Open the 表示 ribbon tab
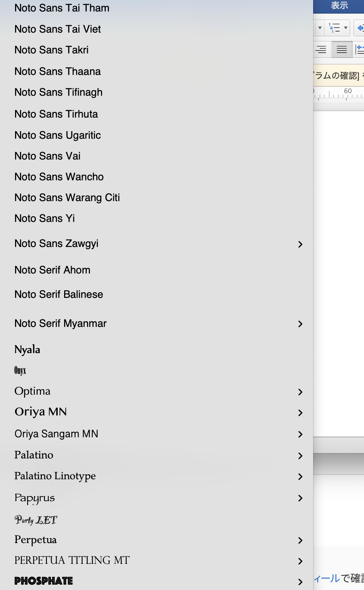 pyautogui.click(x=339, y=6)
